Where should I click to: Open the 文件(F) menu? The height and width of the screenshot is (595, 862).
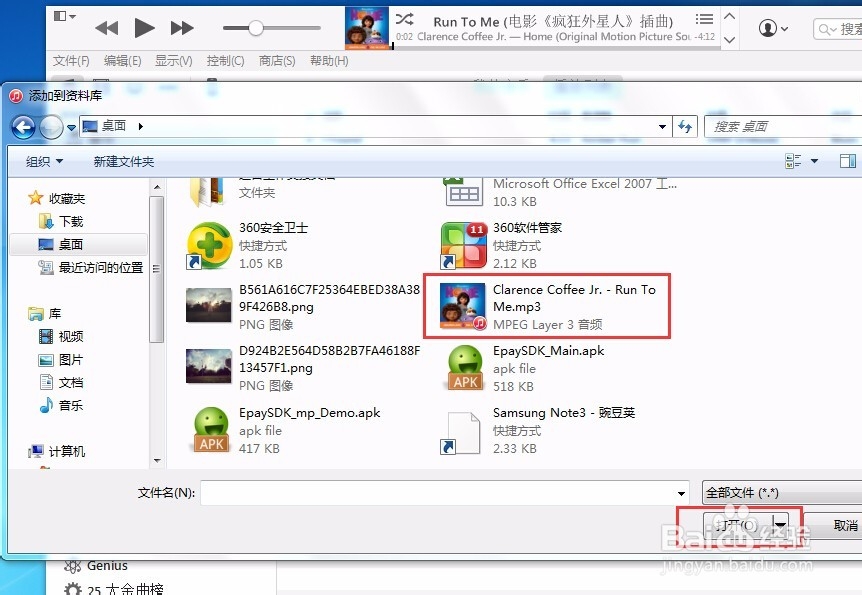[x=71, y=60]
